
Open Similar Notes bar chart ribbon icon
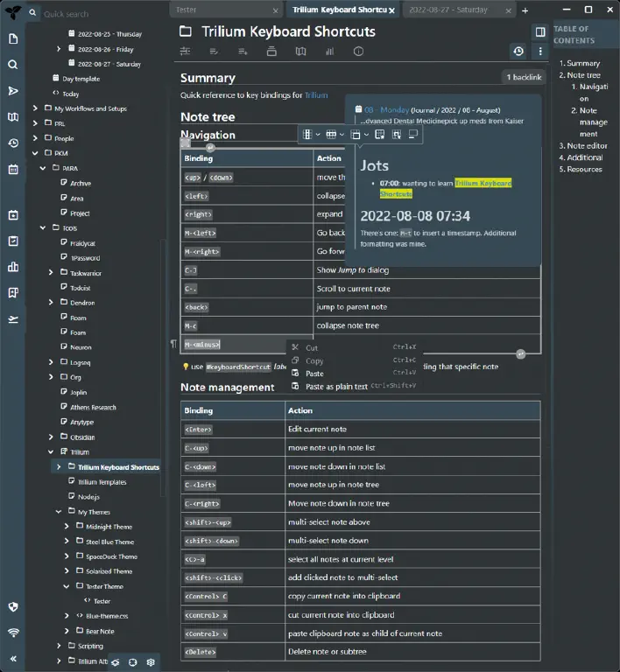click(x=330, y=52)
